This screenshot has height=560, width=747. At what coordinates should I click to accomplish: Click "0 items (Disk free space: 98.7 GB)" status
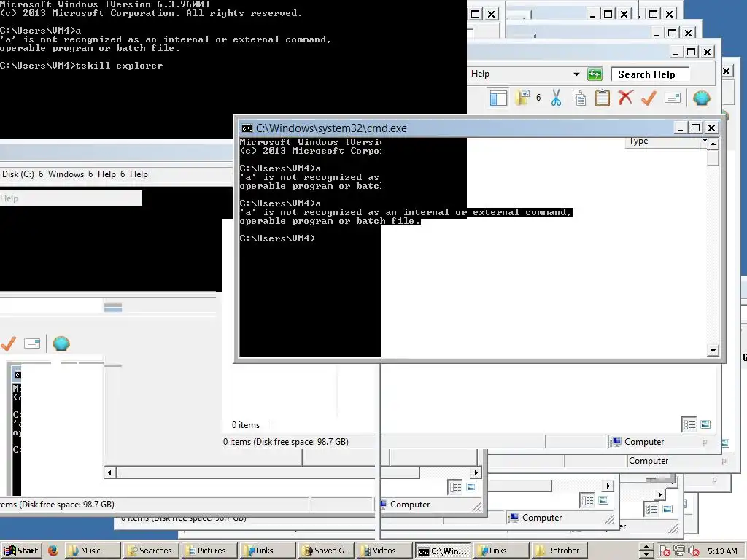[x=286, y=442]
